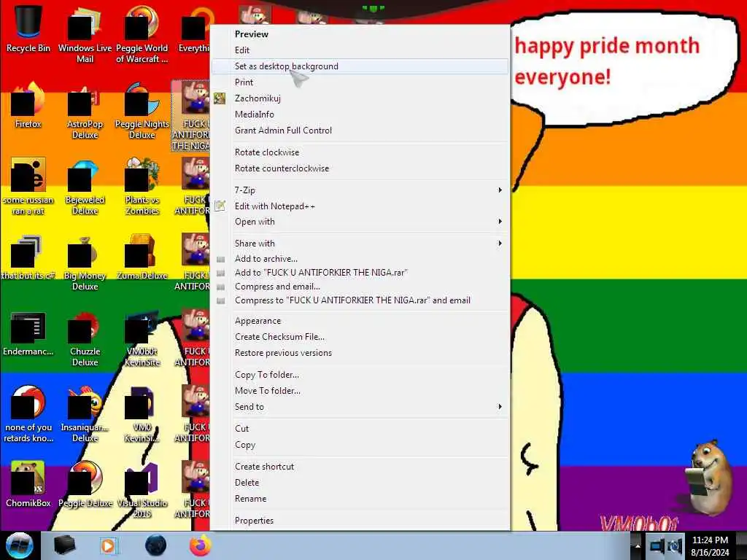Open the Windows Start button
This screenshot has height=560, width=747.
(20, 545)
